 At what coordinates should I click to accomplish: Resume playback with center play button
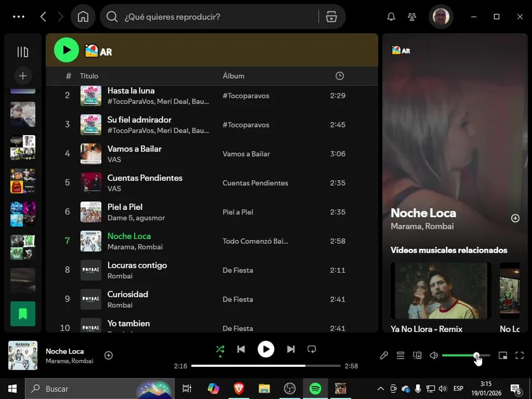point(266,349)
